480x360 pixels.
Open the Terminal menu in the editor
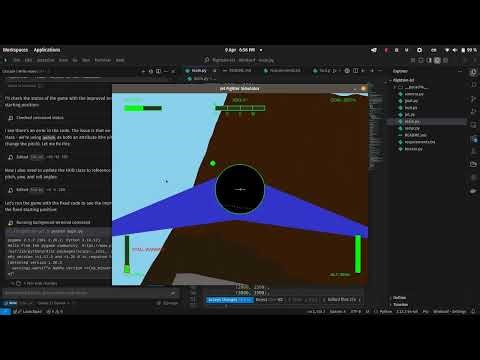click(x=102, y=60)
